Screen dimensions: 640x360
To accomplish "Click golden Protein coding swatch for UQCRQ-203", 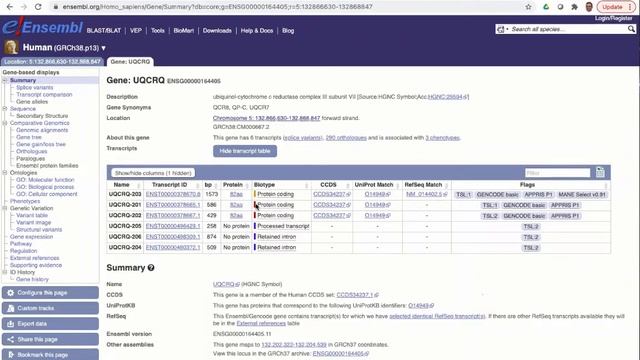I will [x=255, y=194].
